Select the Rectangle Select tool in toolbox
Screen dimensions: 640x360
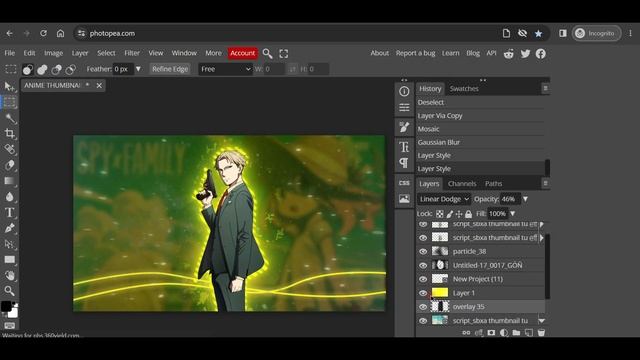(9, 102)
